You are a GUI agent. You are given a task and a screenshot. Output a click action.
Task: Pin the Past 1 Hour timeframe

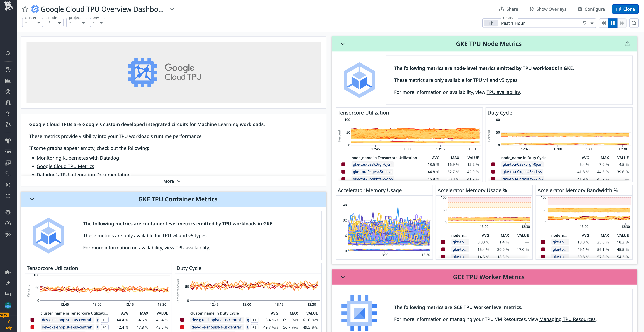[x=584, y=23]
